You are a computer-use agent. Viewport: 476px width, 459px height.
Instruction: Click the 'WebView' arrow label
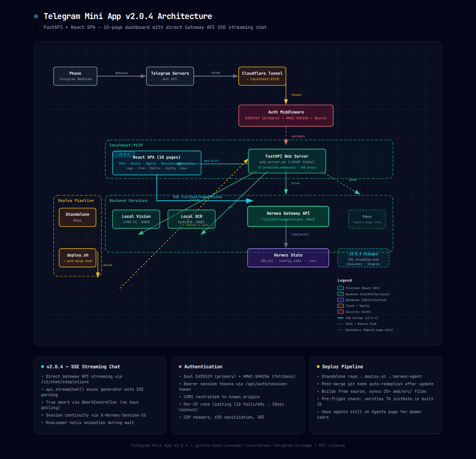pos(121,73)
